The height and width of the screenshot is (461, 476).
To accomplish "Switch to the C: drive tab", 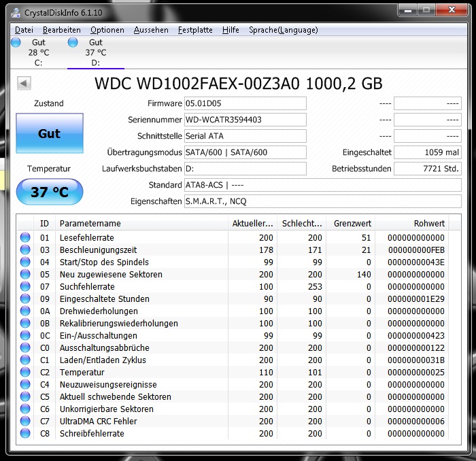I will [x=39, y=52].
